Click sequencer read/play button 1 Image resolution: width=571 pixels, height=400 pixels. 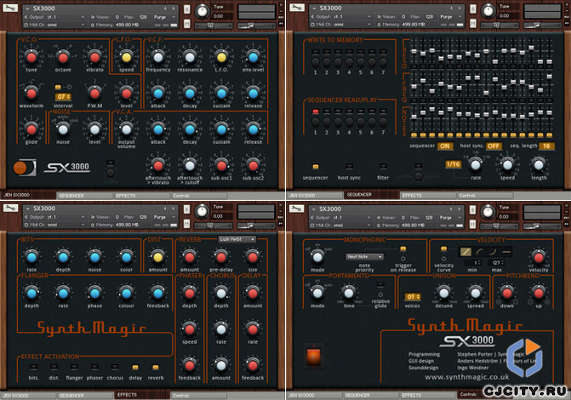(x=315, y=122)
